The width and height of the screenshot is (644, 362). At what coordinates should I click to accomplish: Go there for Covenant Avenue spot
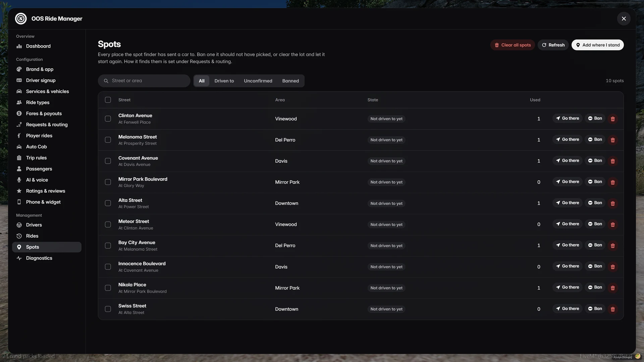pos(568,161)
